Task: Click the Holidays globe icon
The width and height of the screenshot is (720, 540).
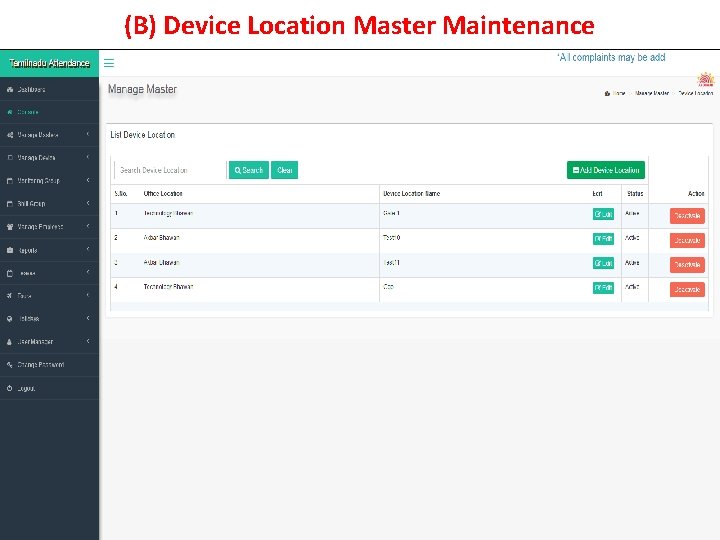Action: 10,319
